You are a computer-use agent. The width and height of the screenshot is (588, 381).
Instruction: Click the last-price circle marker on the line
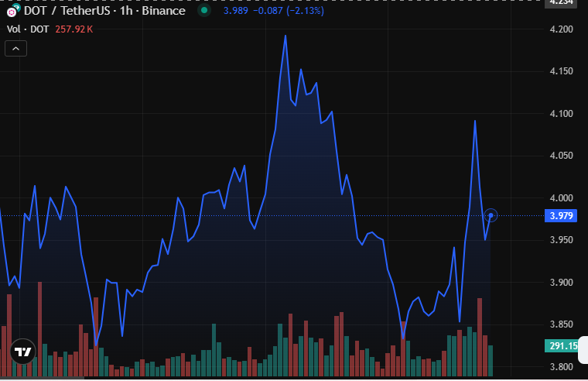click(x=491, y=215)
